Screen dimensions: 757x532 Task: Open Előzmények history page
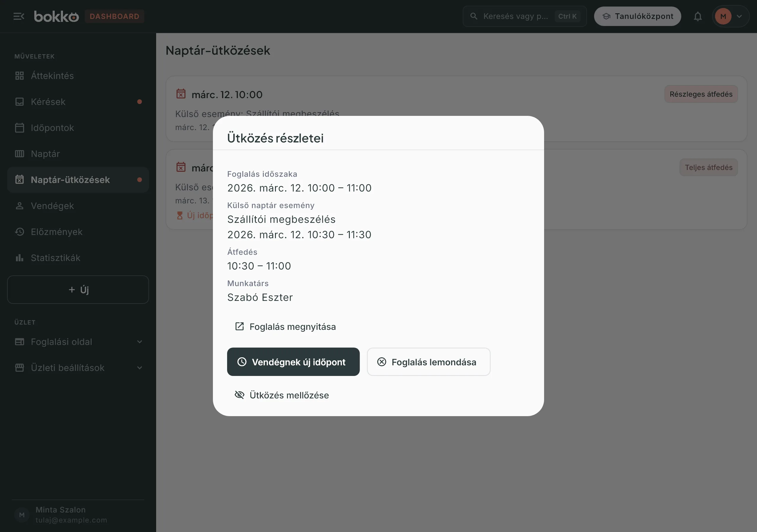tap(78, 232)
